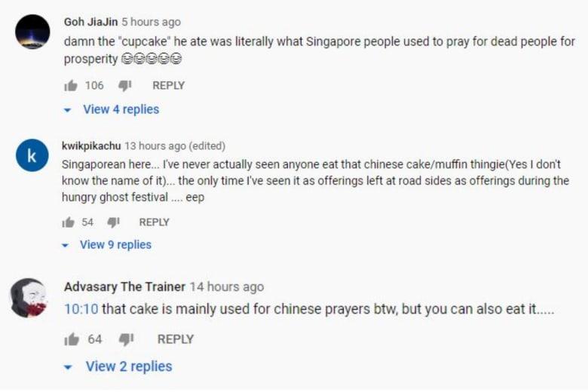Open Advasary The Trainer channel name
Screen dimensions: 588x392
[124, 286]
